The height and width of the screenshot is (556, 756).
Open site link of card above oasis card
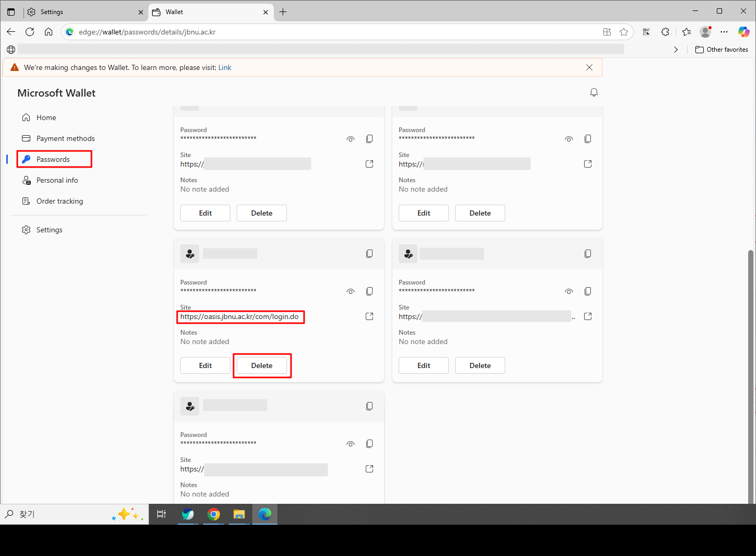(369, 164)
